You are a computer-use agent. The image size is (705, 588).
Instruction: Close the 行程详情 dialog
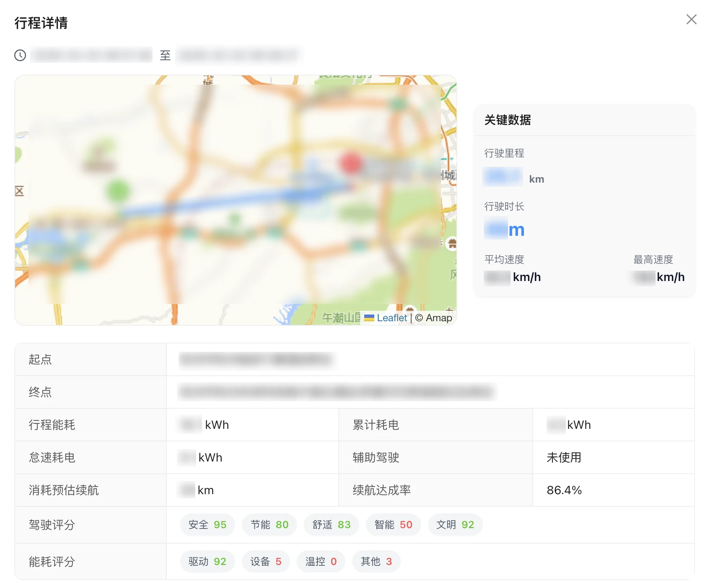[x=691, y=19]
